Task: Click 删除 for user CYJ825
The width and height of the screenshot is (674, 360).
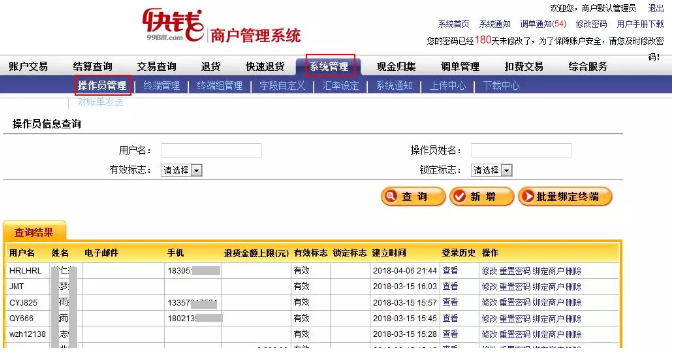Action: point(574,302)
